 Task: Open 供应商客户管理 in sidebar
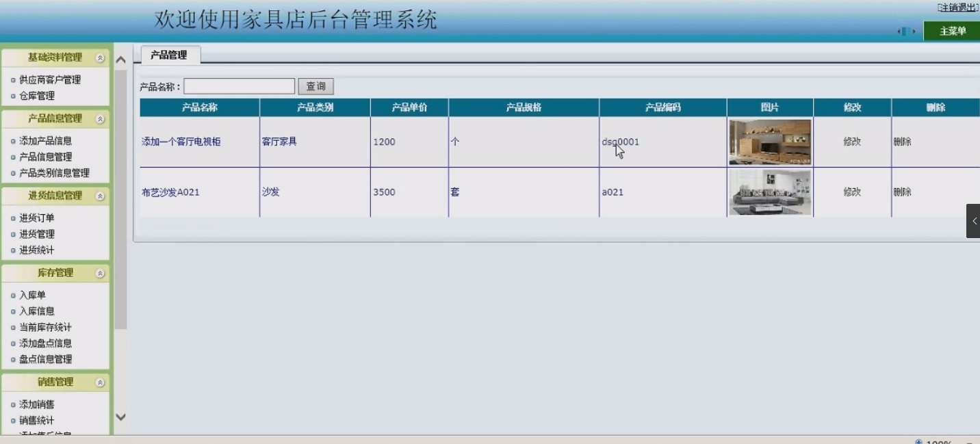click(x=49, y=80)
